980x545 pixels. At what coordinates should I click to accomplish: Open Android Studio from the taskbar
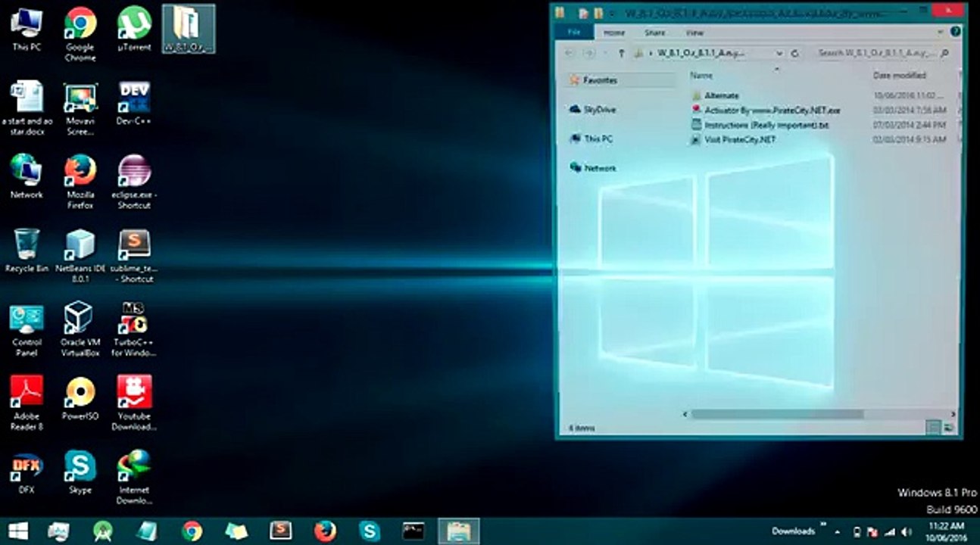103,531
